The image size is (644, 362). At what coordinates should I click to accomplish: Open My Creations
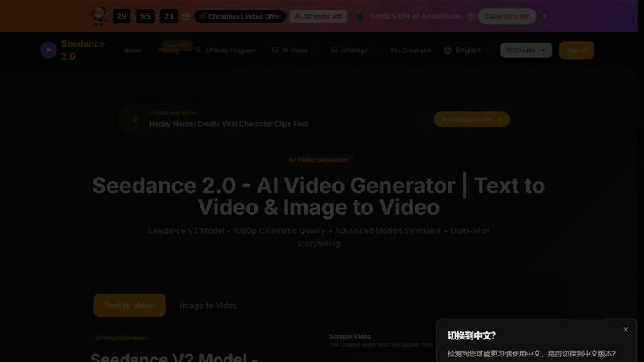(x=411, y=51)
